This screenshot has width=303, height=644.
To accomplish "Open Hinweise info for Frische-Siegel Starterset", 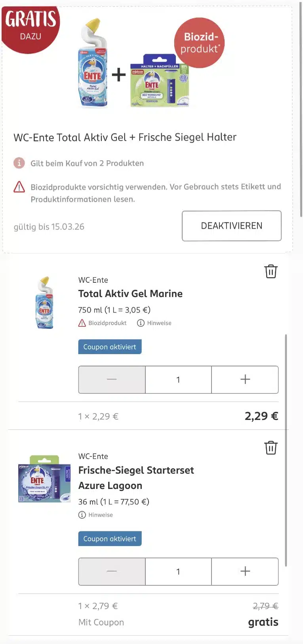I will pyautogui.click(x=96, y=515).
